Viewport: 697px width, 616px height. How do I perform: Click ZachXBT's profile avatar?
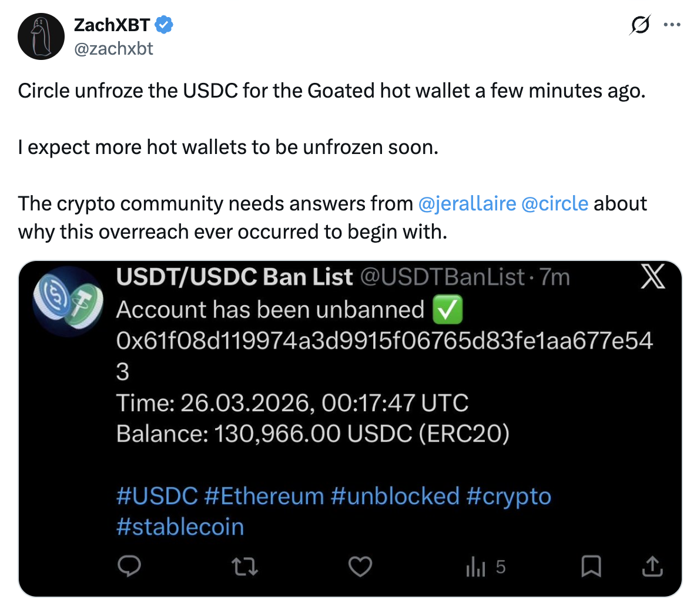tap(41, 36)
